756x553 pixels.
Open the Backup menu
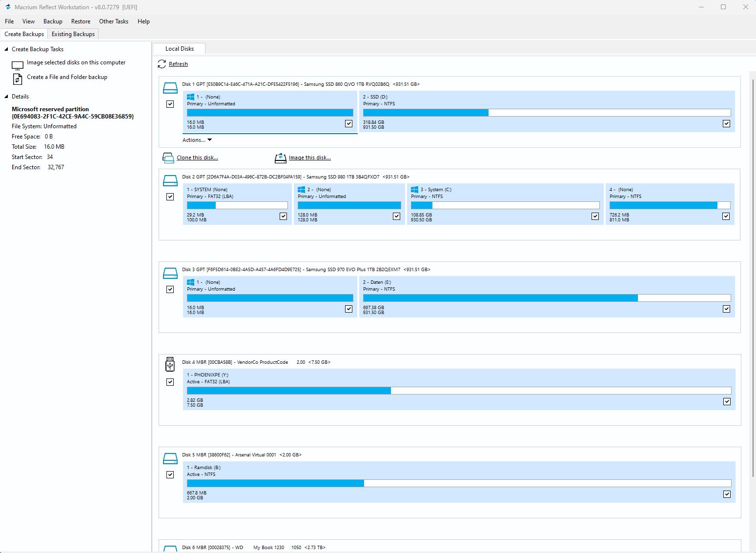pyautogui.click(x=53, y=21)
